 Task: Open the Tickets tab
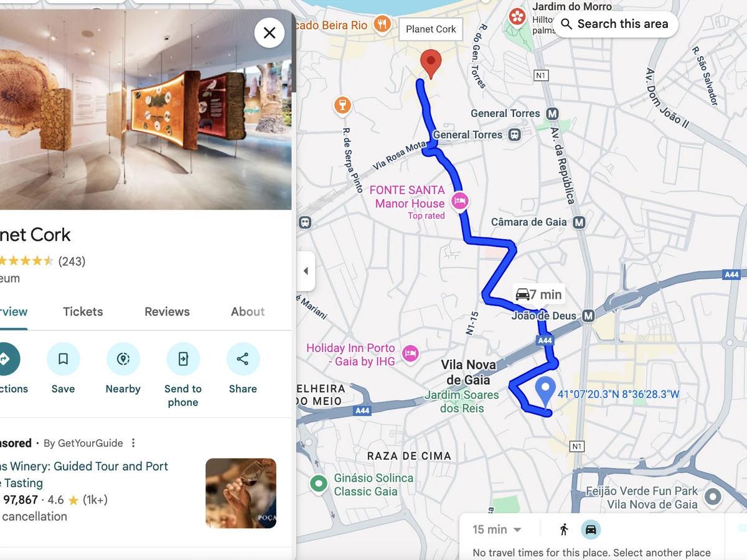click(83, 312)
